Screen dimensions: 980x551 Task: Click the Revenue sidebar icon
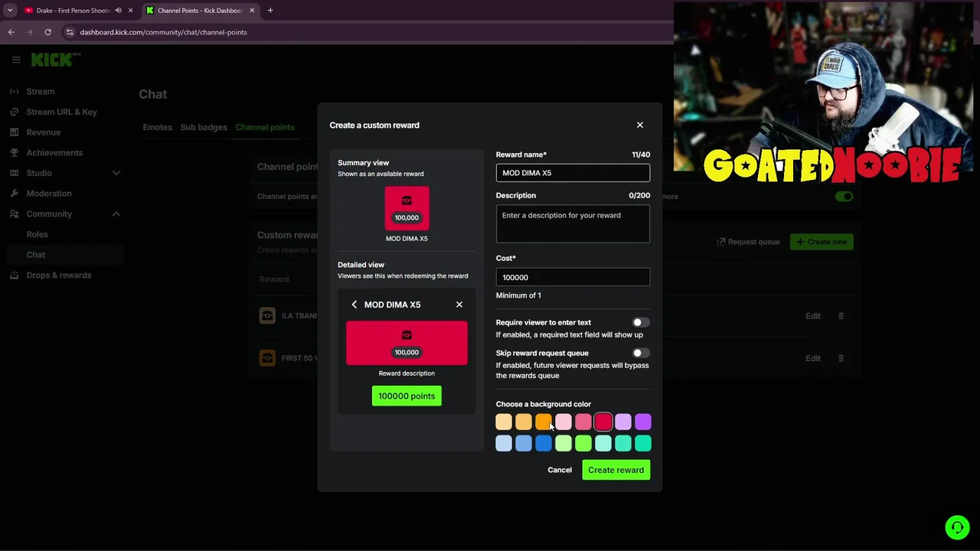click(14, 132)
